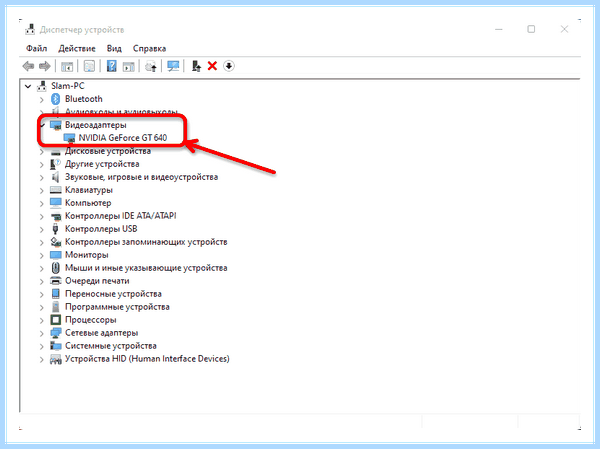Select the Slam-PC computer node
The width and height of the screenshot is (600, 449).
[x=68, y=86]
